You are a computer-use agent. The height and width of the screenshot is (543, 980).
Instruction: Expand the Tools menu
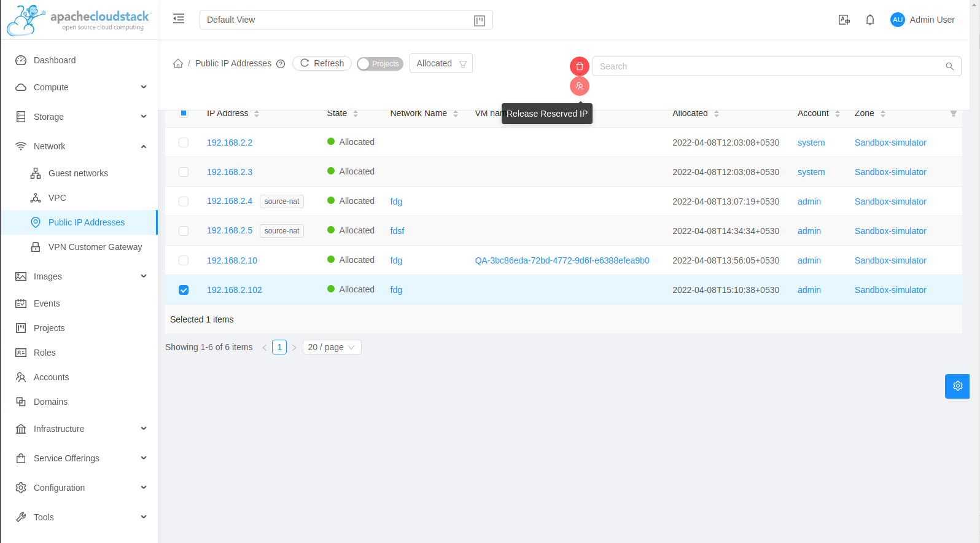click(x=79, y=517)
